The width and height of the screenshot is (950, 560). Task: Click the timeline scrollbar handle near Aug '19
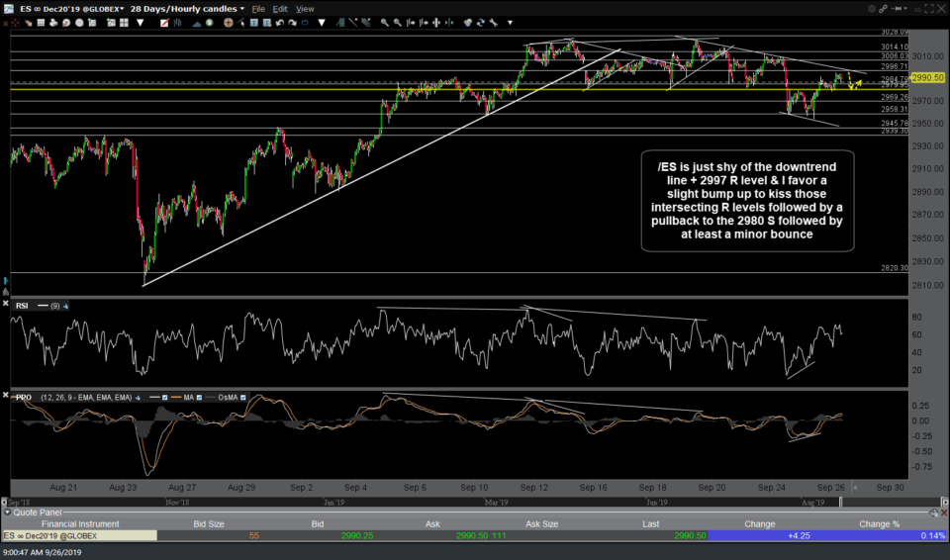click(x=840, y=502)
